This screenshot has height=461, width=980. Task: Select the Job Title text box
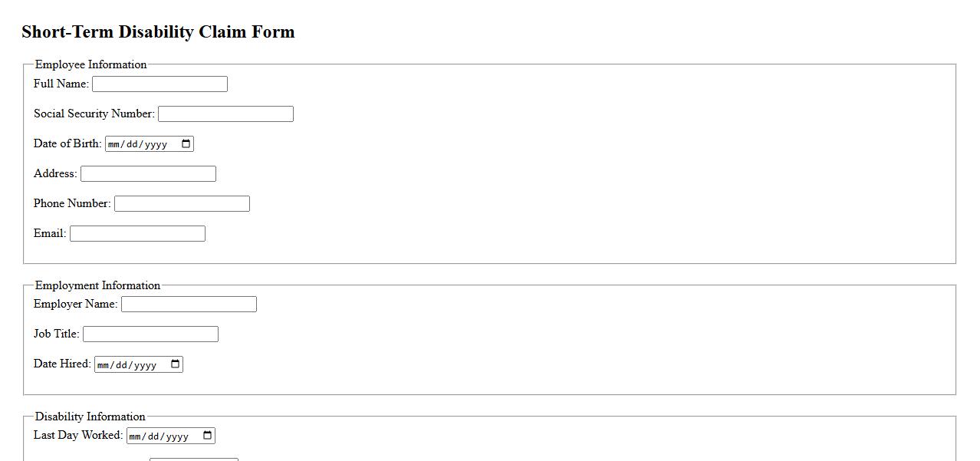tap(150, 334)
